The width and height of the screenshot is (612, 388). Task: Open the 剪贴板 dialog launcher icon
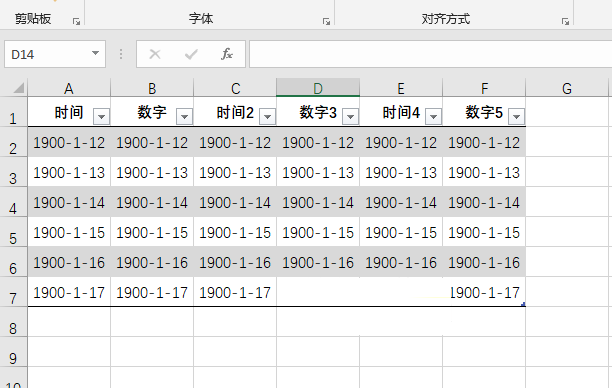coord(76,21)
